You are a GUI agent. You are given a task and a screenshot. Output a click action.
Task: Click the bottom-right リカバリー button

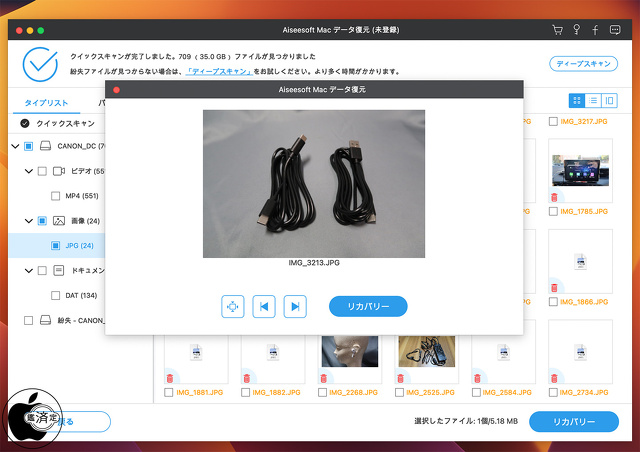[x=574, y=421]
